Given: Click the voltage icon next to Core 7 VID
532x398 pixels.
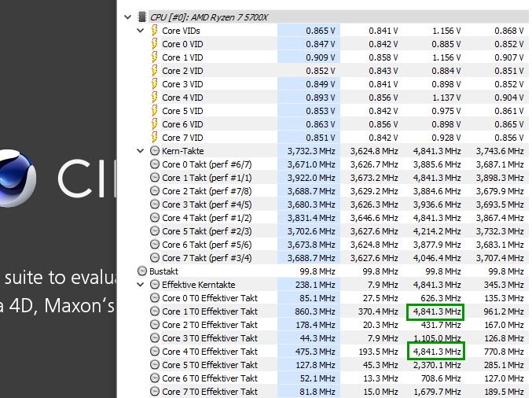Looking at the screenshot, I should point(154,138).
